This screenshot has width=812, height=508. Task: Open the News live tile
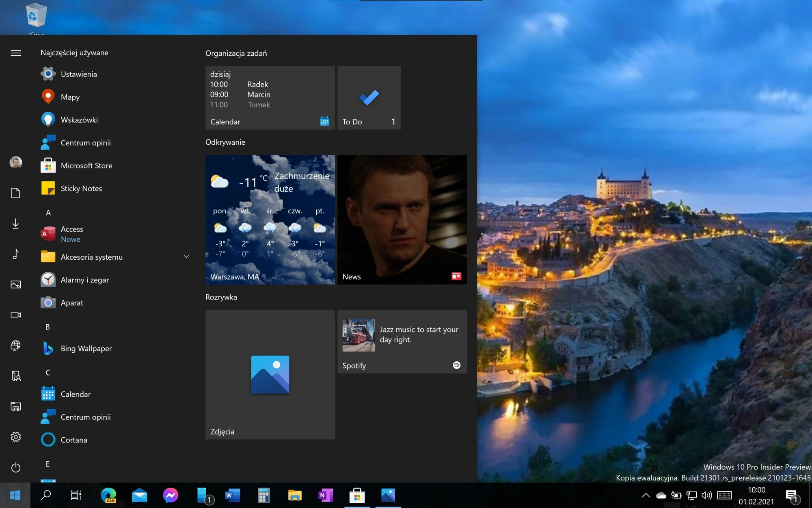[402, 219]
